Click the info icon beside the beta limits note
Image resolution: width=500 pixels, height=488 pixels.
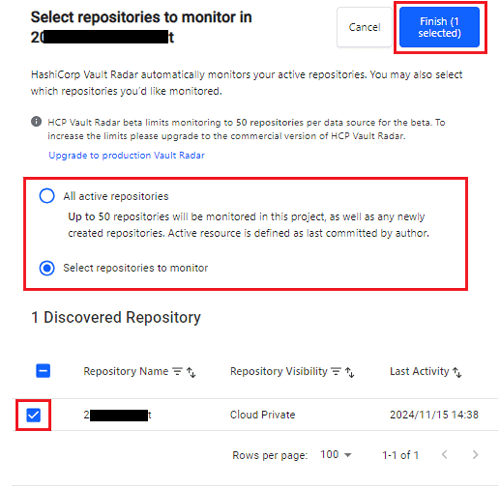point(36,121)
